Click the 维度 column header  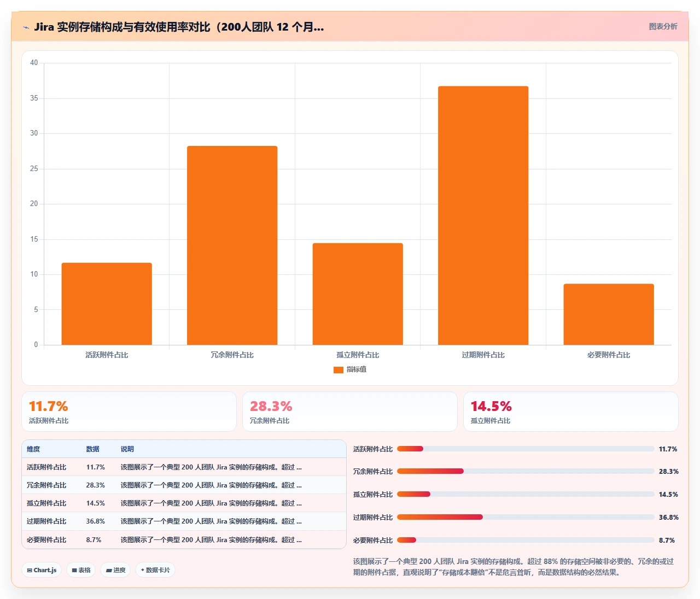pyautogui.click(x=33, y=449)
